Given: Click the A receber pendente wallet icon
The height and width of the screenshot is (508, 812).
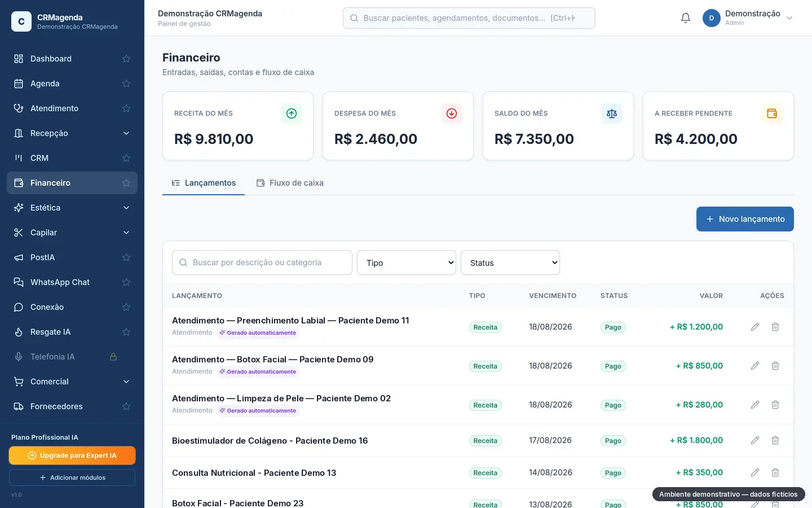Looking at the screenshot, I should (772, 113).
